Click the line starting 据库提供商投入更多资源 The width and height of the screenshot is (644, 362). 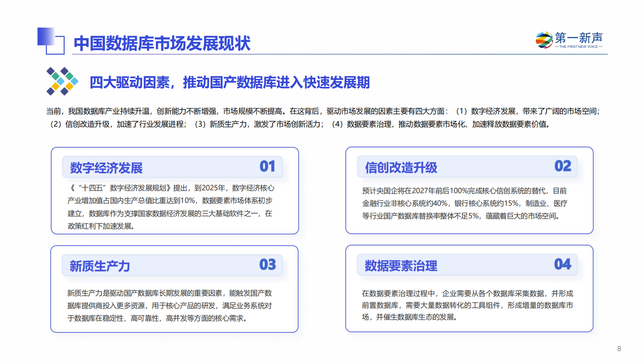(x=170, y=306)
